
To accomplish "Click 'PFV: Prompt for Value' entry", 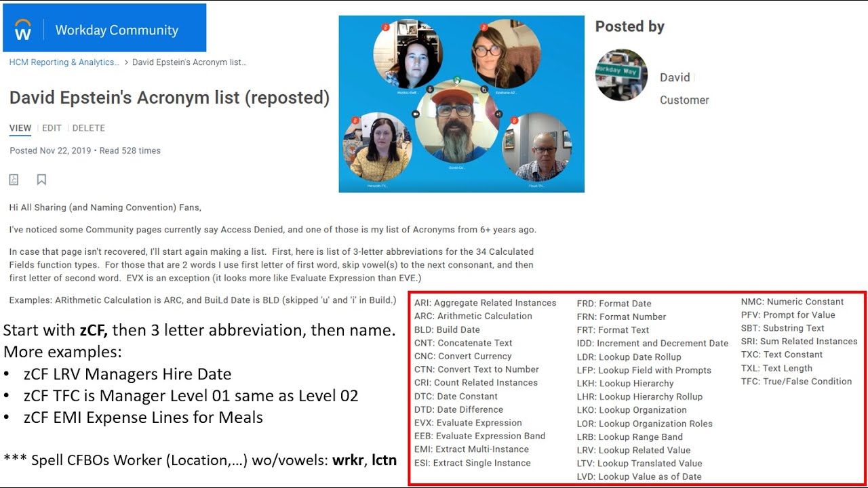I will pyautogui.click(x=788, y=314).
